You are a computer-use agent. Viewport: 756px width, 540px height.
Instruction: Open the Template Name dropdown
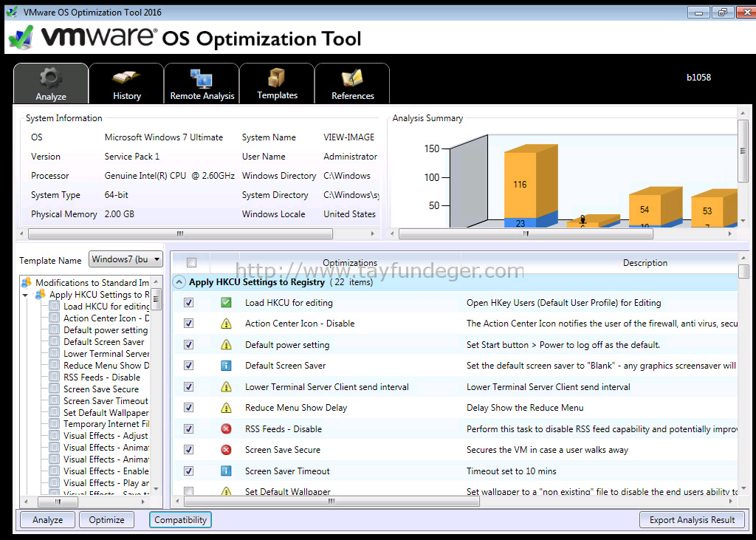[x=126, y=259]
